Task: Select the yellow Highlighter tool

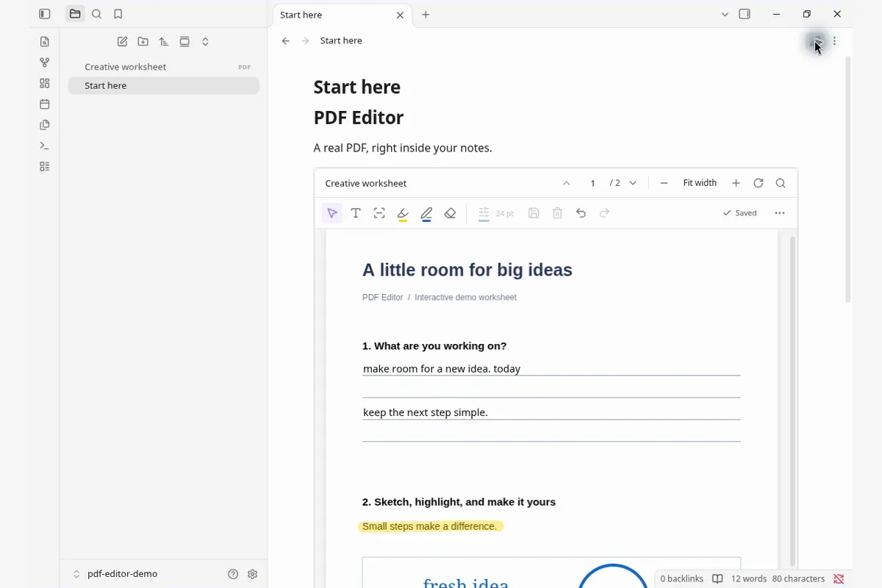Action: click(x=403, y=214)
